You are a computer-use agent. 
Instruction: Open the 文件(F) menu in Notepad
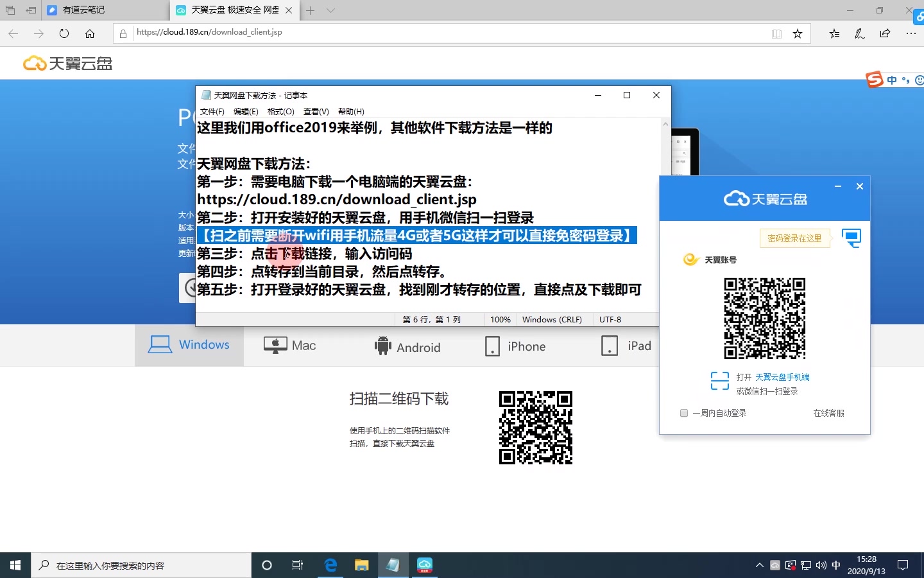point(212,112)
